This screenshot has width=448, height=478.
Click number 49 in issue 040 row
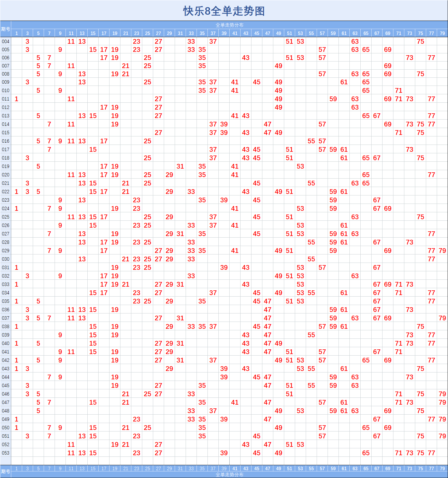[x=279, y=343]
